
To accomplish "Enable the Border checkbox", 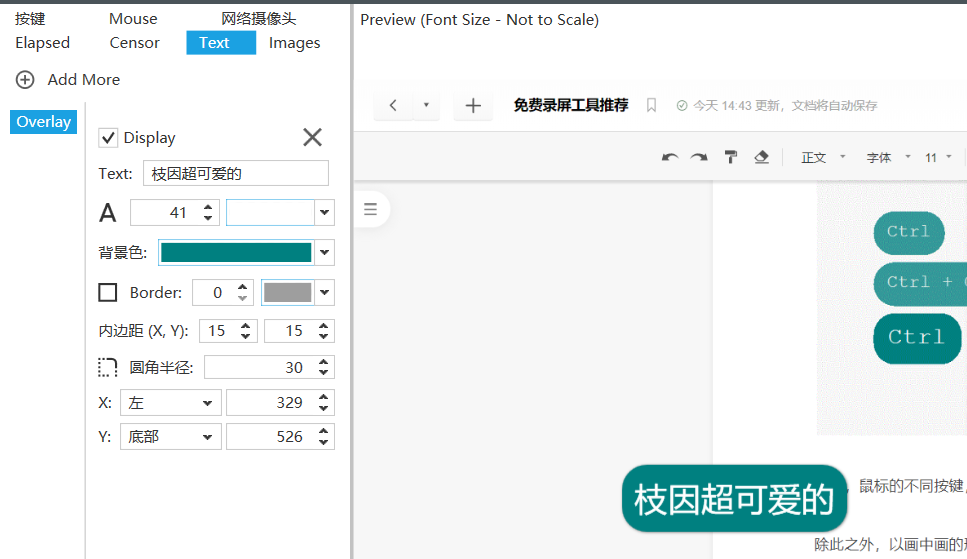I will click(x=108, y=293).
